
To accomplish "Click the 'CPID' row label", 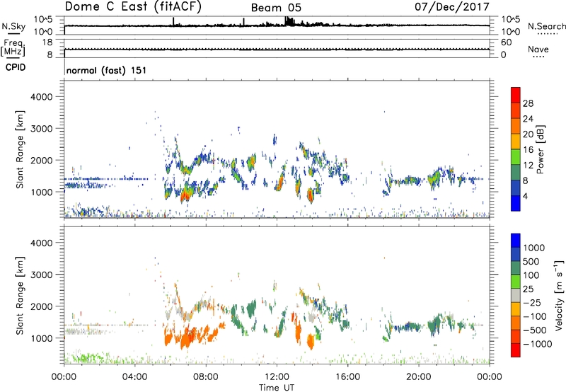I will (16, 67).
